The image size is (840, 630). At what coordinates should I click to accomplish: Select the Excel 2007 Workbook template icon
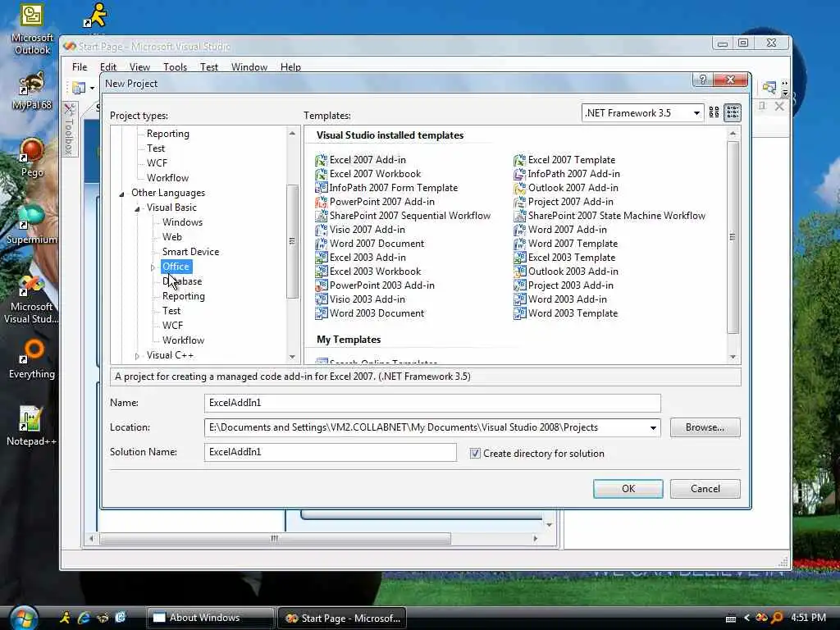[x=321, y=174]
